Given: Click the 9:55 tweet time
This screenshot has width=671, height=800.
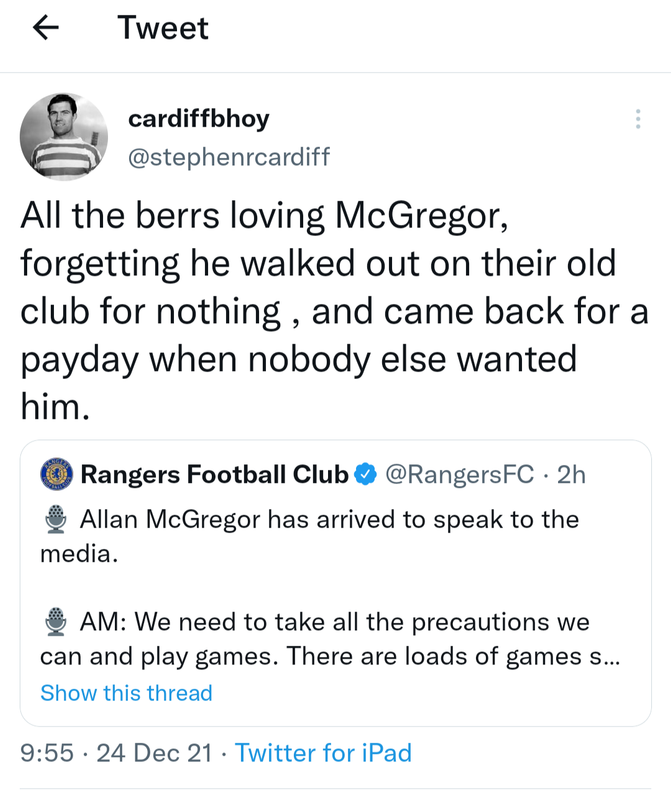Looking at the screenshot, I should coord(47,753).
